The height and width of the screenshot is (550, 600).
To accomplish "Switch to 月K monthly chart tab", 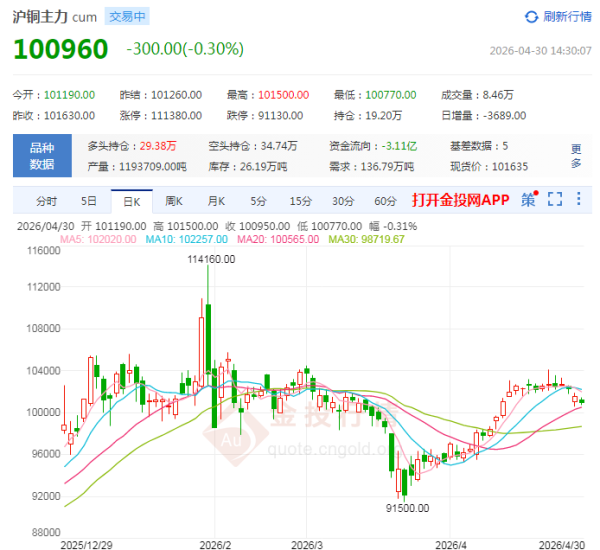I will tap(216, 201).
